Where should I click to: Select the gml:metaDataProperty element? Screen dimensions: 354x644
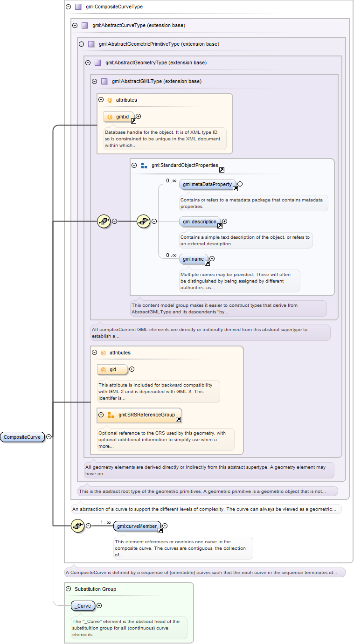tap(208, 184)
